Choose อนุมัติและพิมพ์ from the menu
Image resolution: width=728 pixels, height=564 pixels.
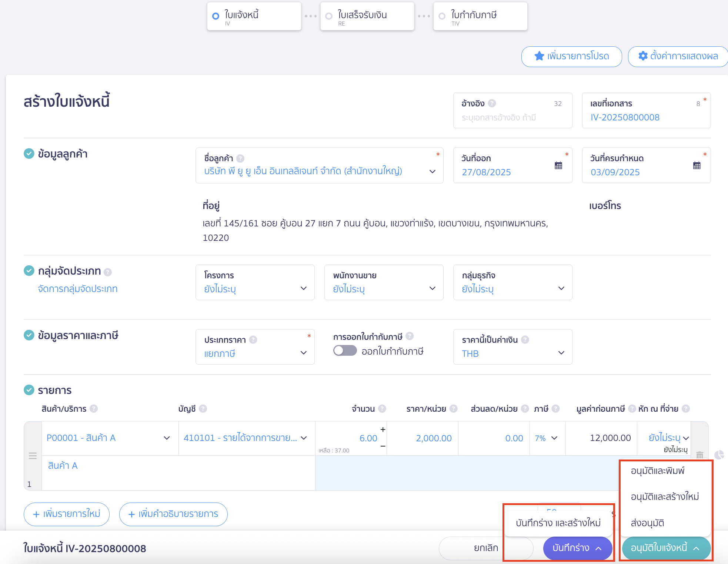pyautogui.click(x=658, y=471)
